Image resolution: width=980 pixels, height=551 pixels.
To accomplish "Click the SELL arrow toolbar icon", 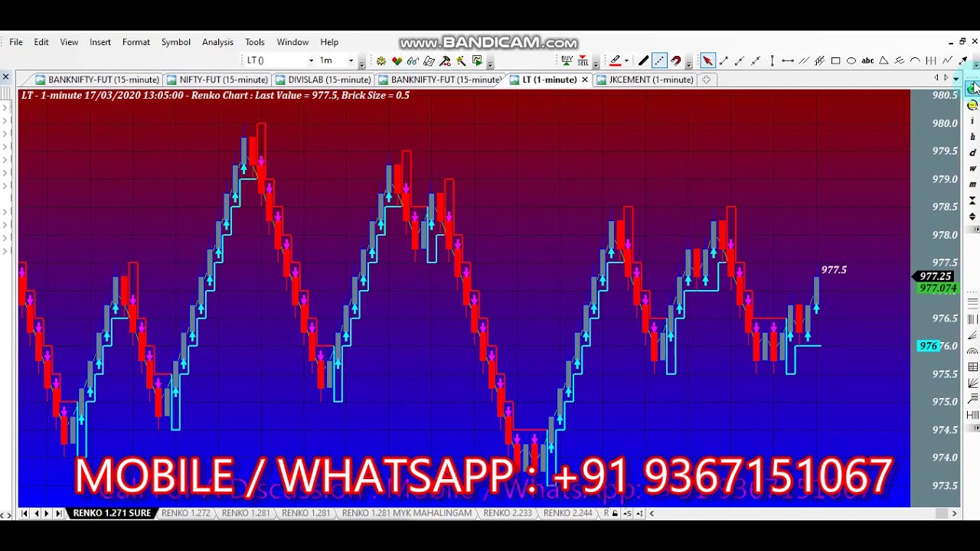I will (583, 60).
